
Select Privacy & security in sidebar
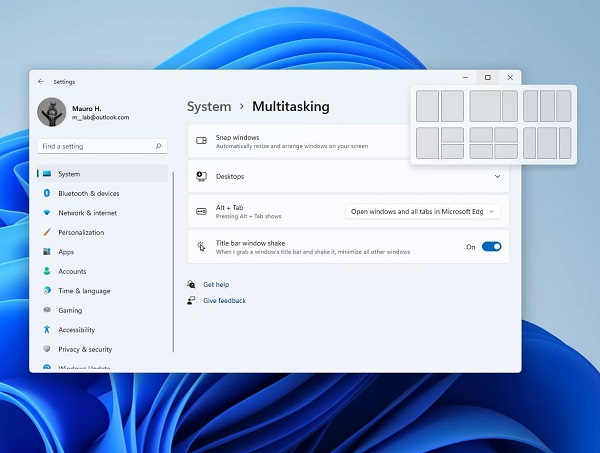coord(103,349)
